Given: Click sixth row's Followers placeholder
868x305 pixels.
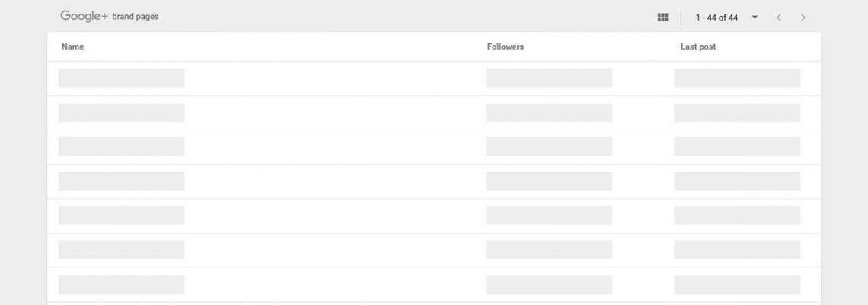Looking at the screenshot, I should pyautogui.click(x=549, y=249).
